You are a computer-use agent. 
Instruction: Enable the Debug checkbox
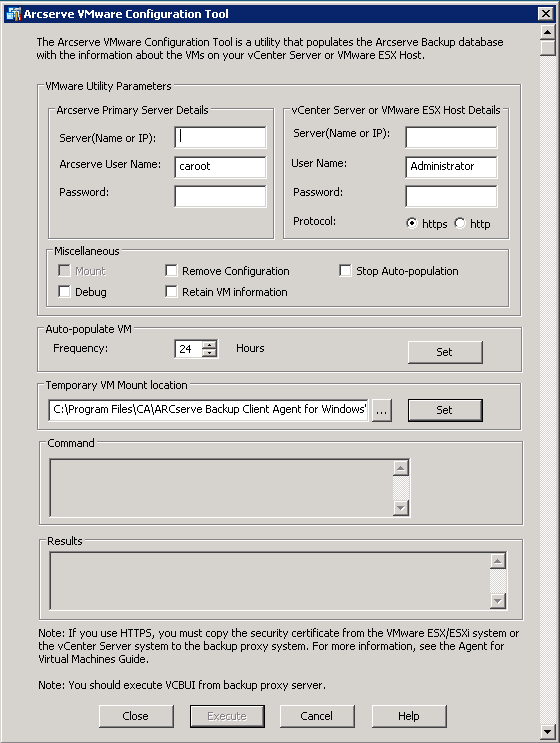[x=64, y=291]
